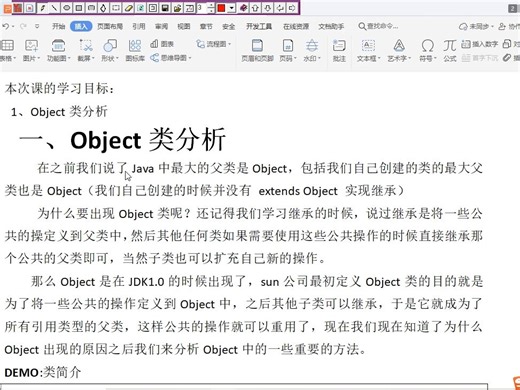Open the 视图 ribbon tab
This screenshot has width=520, height=390.
pos(184,26)
